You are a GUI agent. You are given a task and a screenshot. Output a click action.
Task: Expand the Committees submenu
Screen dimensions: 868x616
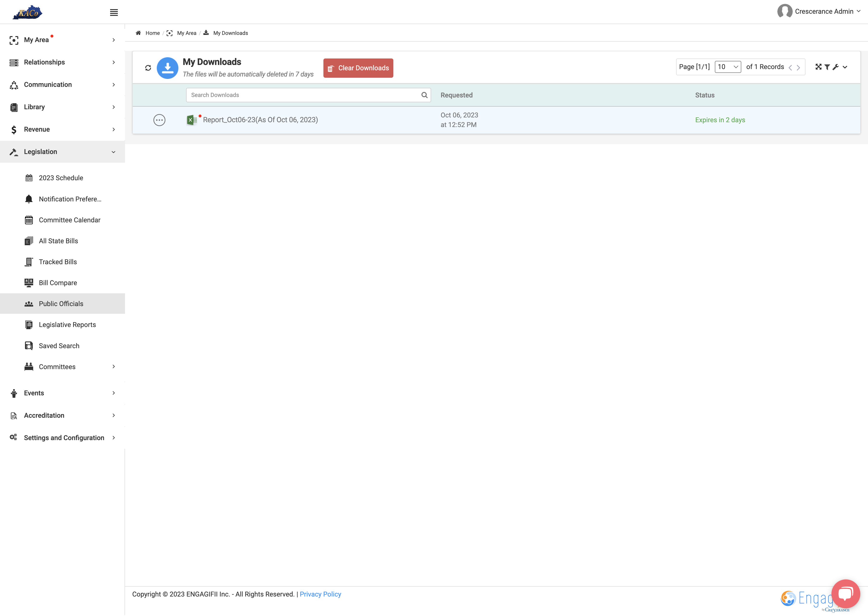pyautogui.click(x=63, y=366)
